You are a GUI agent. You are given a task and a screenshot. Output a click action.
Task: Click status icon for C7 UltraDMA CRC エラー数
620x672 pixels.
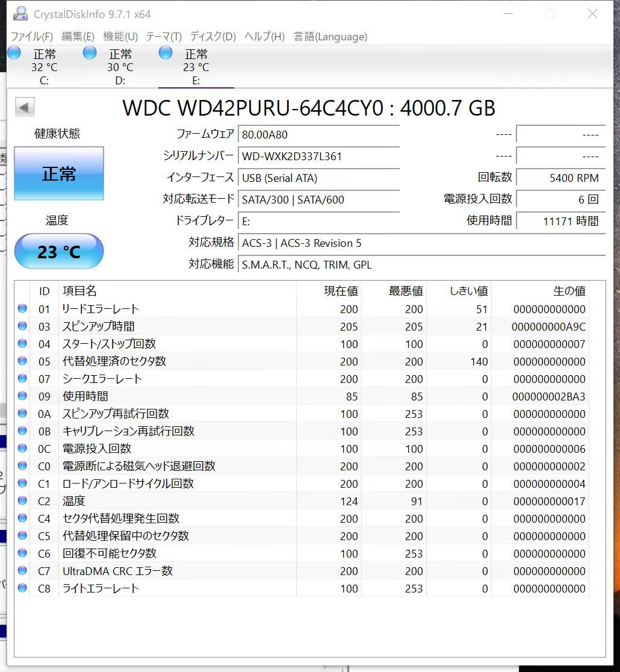[x=22, y=570]
